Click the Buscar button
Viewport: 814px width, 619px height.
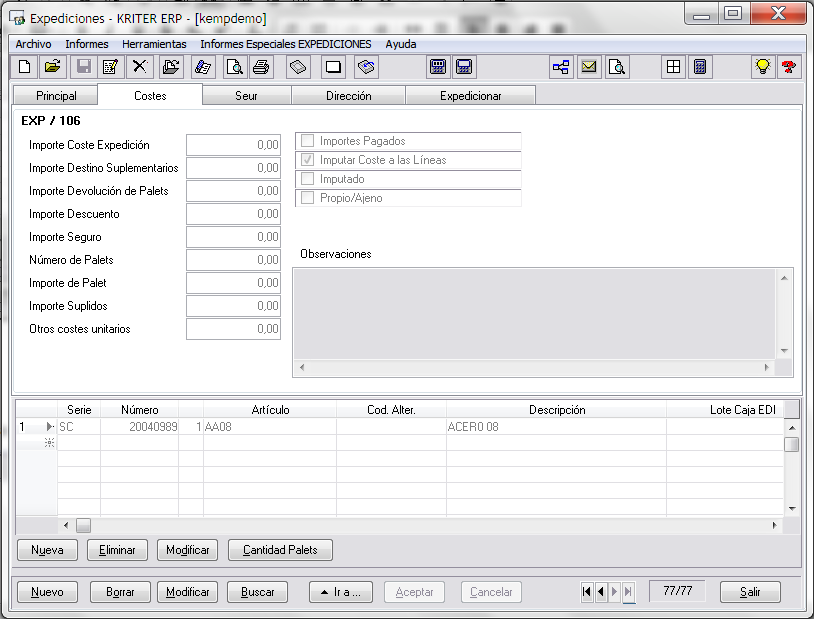(257, 592)
